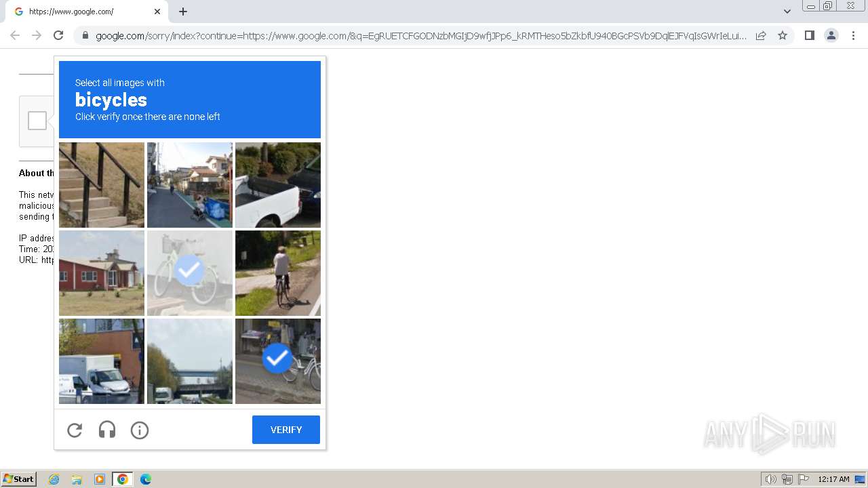Get an audio challenge via headphones icon
This screenshot has width=868, height=488.
107,430
